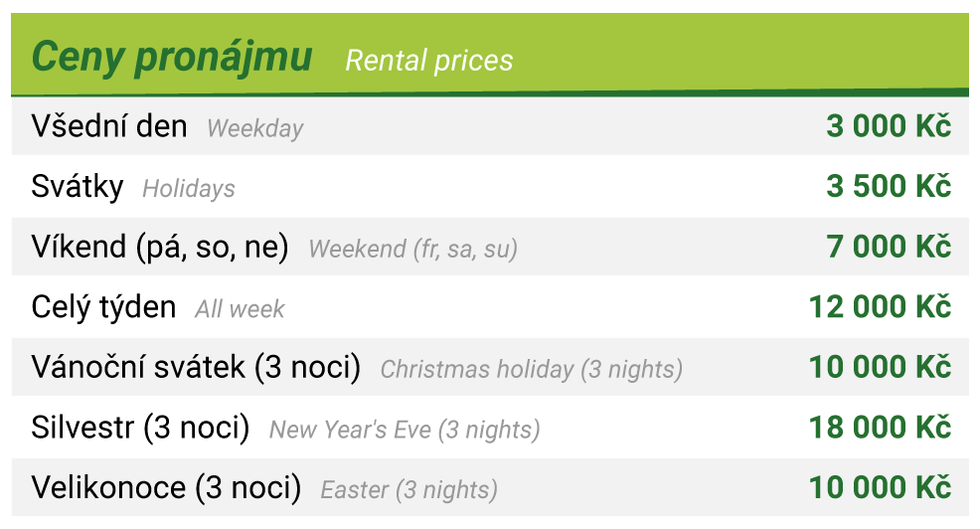
Task: Click the Weekday translation text
Action: click(x=255, y=129)
